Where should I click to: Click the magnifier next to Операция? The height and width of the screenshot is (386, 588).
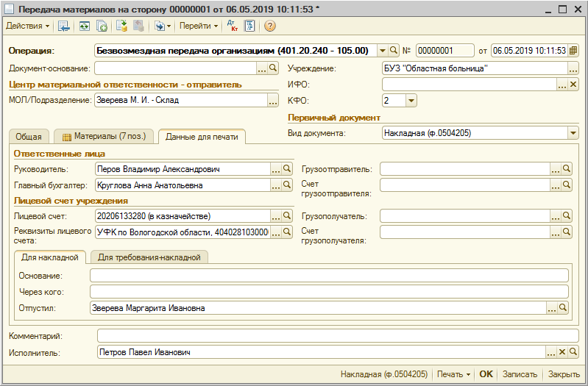click(x=393, y=51)
